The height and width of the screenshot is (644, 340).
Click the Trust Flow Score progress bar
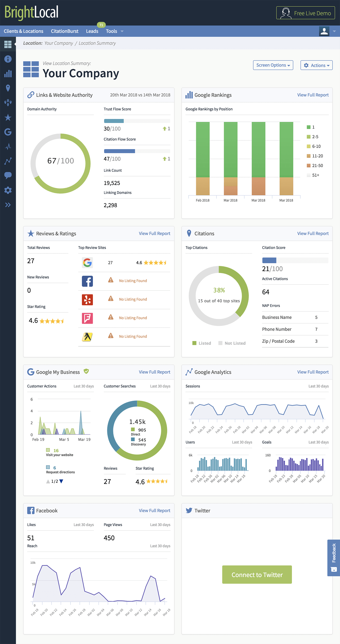(137, 121)
